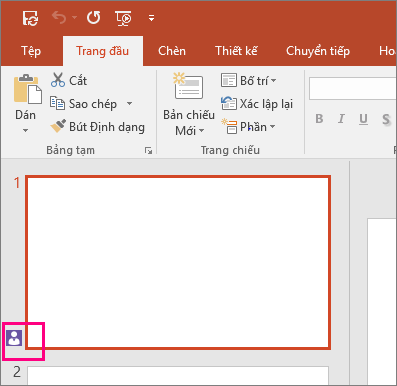Open the Bố trí layout dropdown

click(248, 81)
